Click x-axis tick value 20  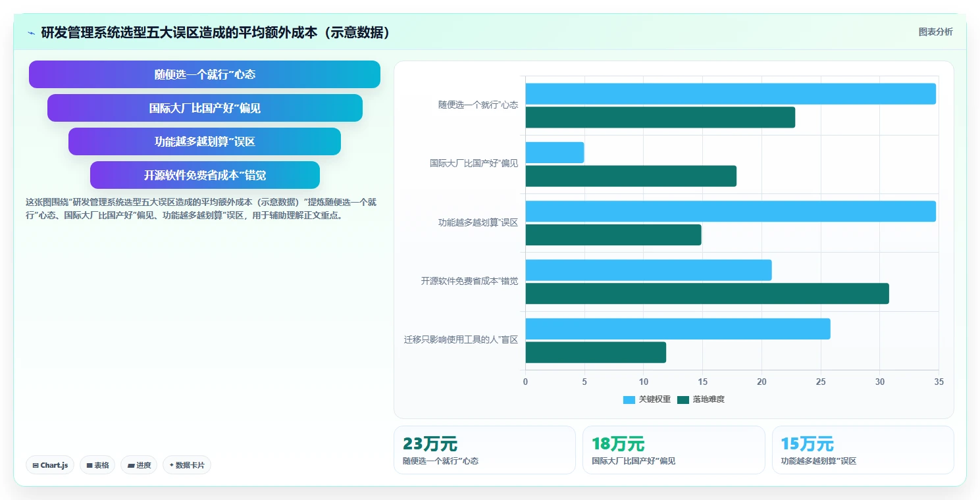coord(761,382)
